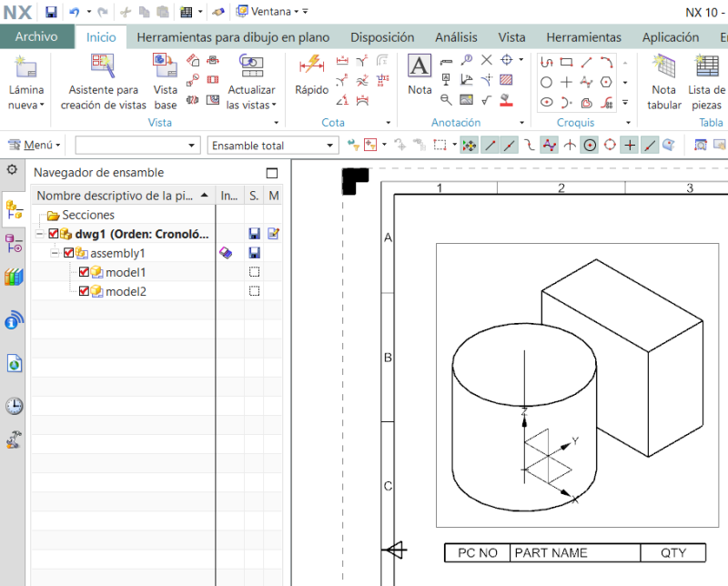The height and width of the screenshot is (586, 728).
Task: Expand the Anotación group dropdown arrow
Action: 521,123
